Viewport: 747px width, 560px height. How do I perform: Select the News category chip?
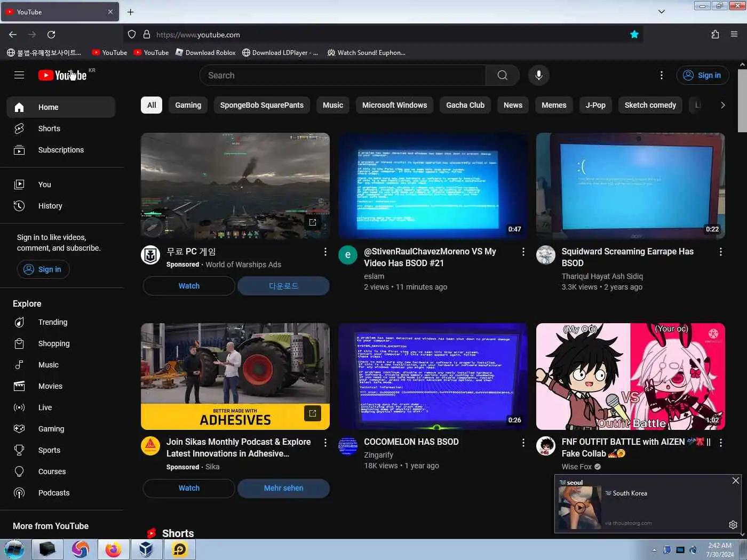(x=513, y=105)
